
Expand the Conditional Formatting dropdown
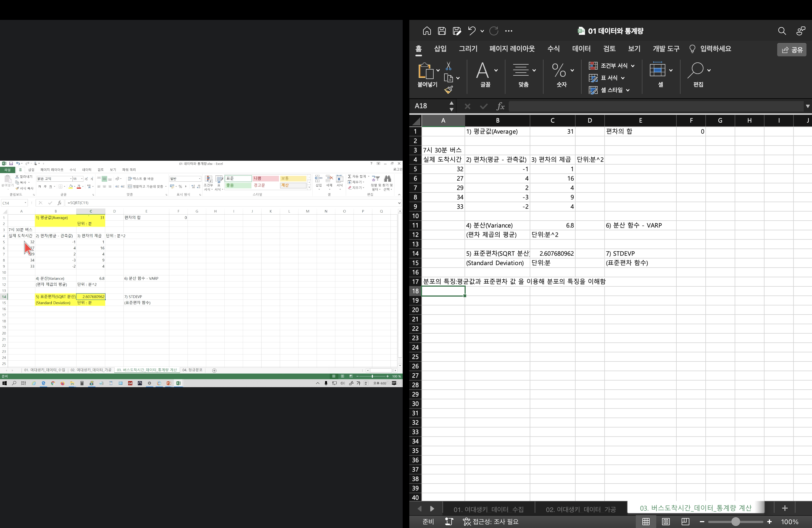[633, 66]
